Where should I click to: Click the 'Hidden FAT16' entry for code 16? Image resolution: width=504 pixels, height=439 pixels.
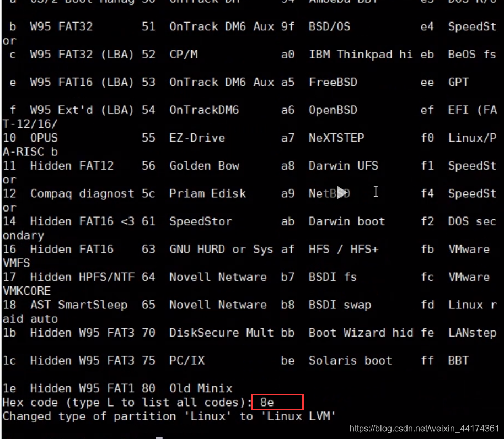(x=72, y=250)
